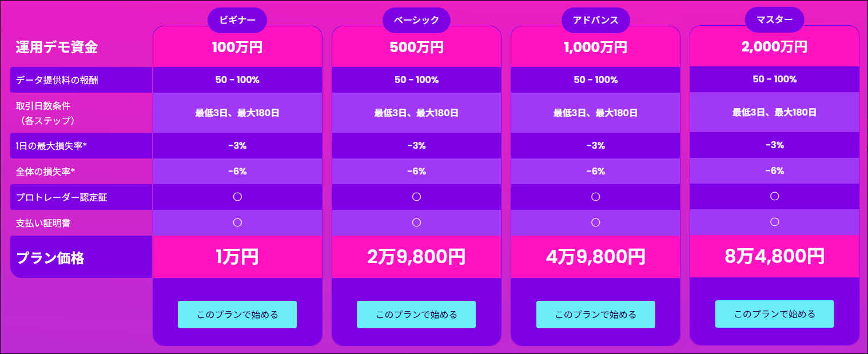Click the 運用デモ資金 heading
This screenshot has height=354, width=868.
[x=57, y=47]
